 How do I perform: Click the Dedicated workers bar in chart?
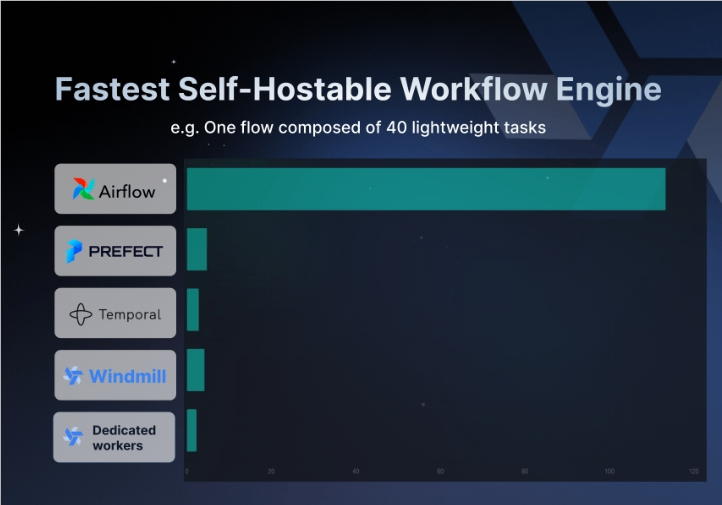click(192, 430)
